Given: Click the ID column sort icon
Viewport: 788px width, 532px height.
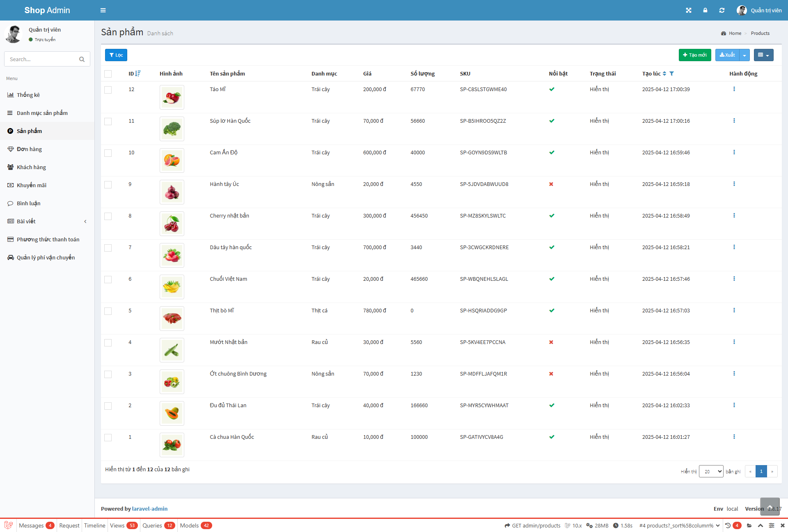Looking at the screenshot, I should coord(138,73).
